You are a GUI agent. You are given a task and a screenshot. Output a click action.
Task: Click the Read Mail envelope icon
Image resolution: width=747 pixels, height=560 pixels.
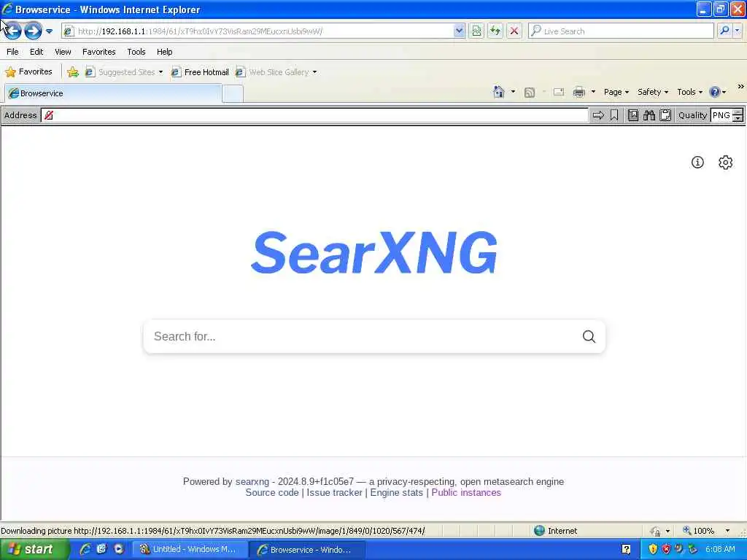[559, 92]
